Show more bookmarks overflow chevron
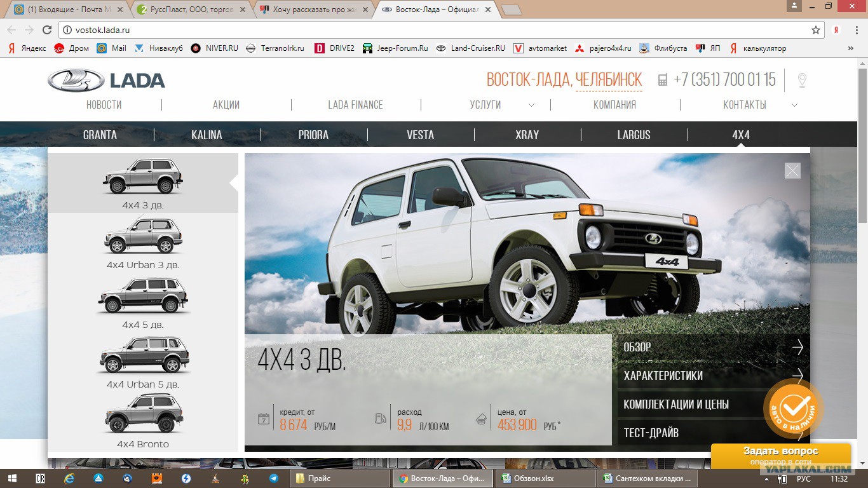The image size is (868, 488). [851, 48]
